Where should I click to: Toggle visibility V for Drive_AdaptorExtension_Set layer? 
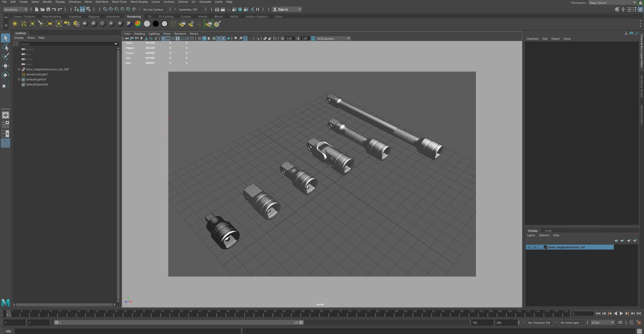click(529, 247)
